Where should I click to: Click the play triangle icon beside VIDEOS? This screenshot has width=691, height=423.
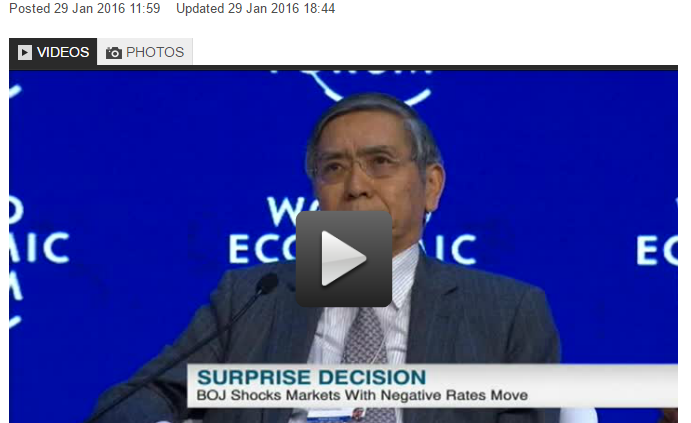[25, 52]
